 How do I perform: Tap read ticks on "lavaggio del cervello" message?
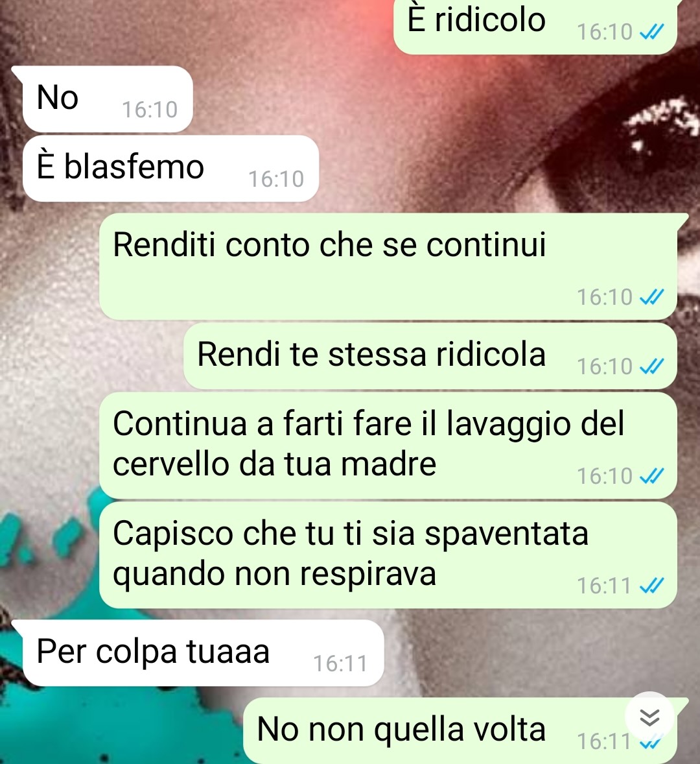pos(652,477)
